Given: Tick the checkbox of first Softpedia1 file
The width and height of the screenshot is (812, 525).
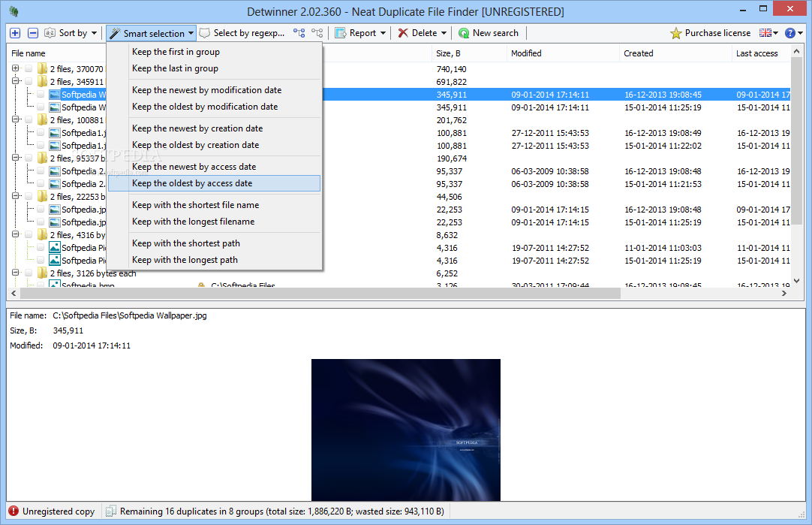Looking at the screenshot, I should [x=41, y=133].
